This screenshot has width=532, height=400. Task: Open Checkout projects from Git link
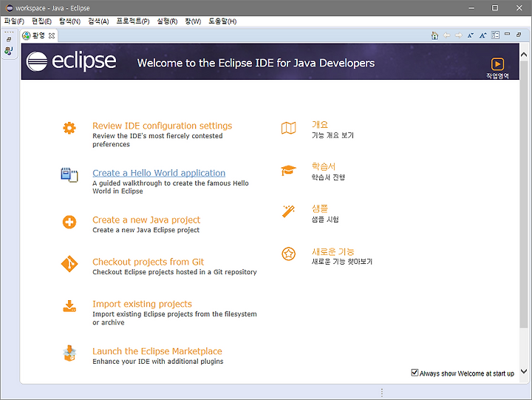pyautogui.click(x=148, y=262)
